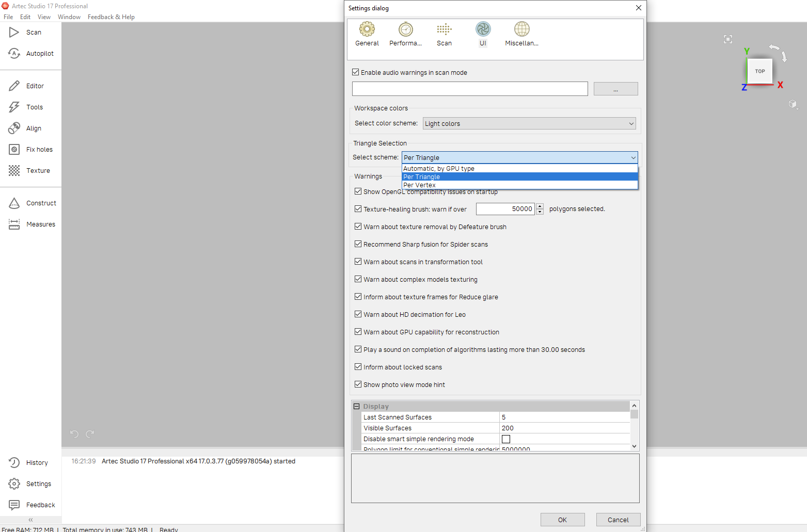Toggle Texture-healing brush warning checkbox
807x532 pixels.
point(358,209)
